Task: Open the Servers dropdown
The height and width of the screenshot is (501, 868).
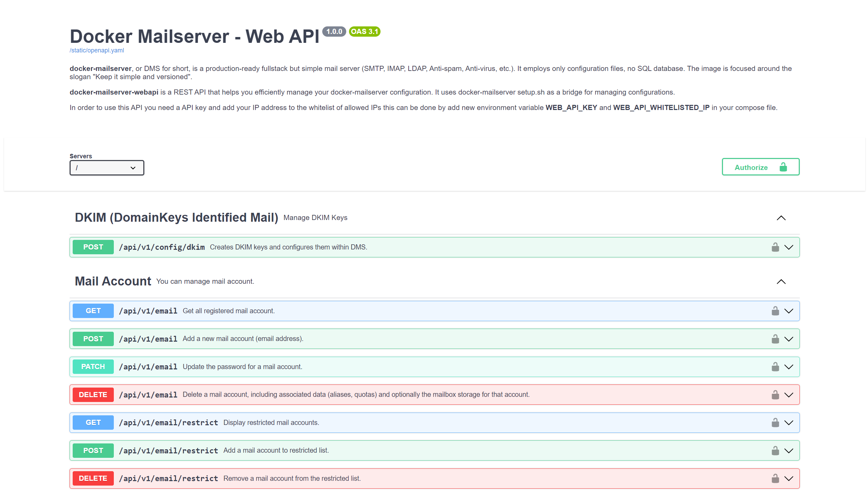Action: 107,168
